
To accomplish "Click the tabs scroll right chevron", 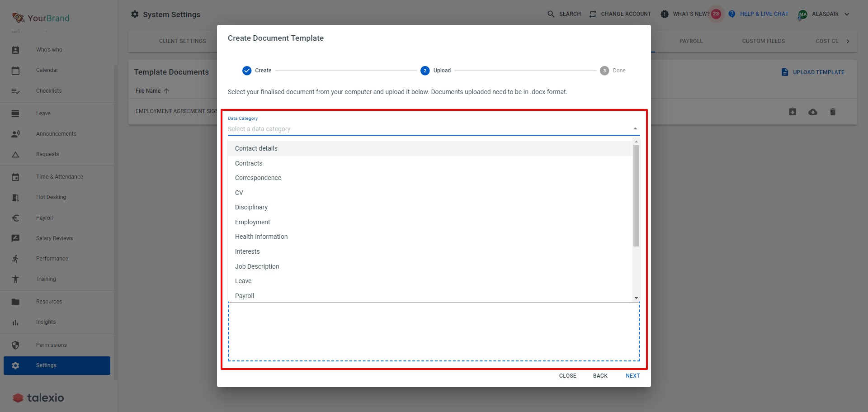I will [848, 41].
